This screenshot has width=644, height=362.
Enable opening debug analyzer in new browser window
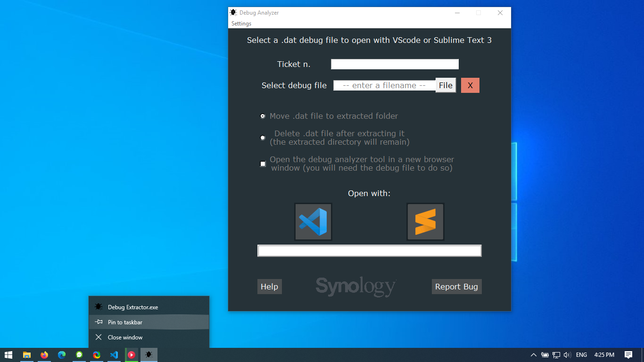tap(263, 164)
